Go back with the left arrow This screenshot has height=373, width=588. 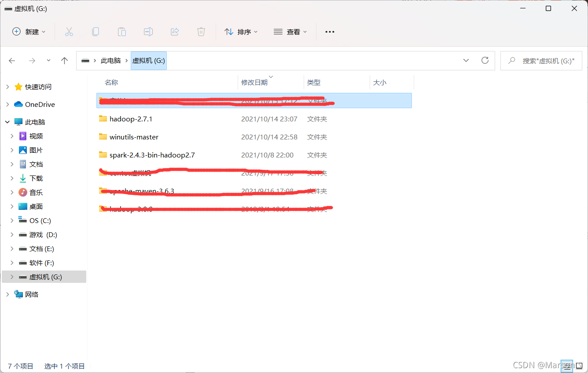pos(12,61)
